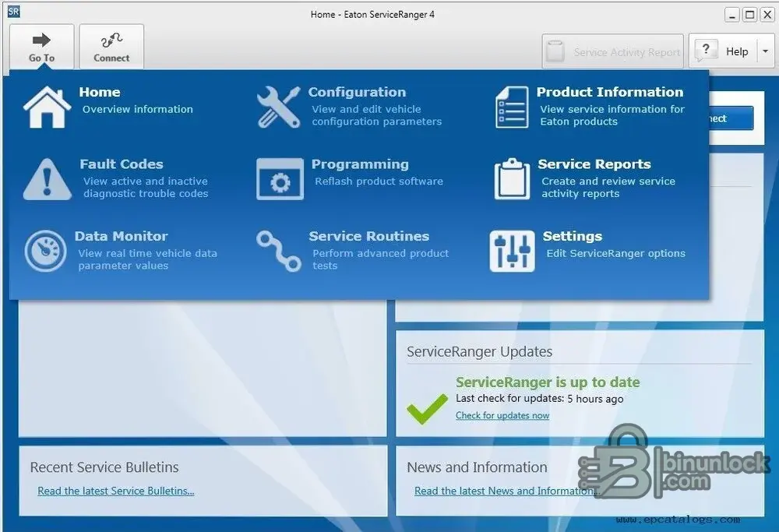Select Data Monitor menu title
Screen dimensions: 779x532
122,236
